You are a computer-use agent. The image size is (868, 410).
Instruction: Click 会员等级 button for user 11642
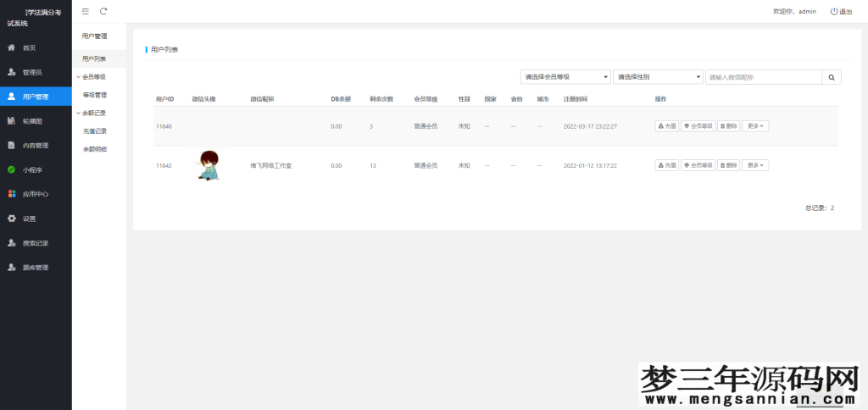(698, 165)
